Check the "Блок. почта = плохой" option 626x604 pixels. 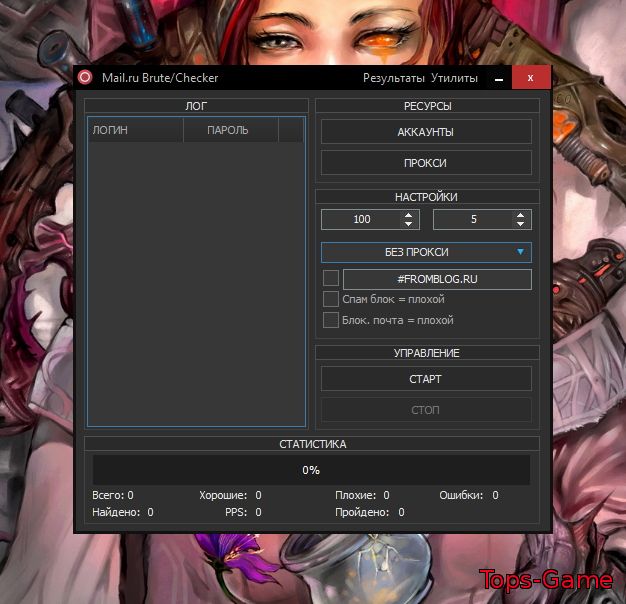point(331,320)
